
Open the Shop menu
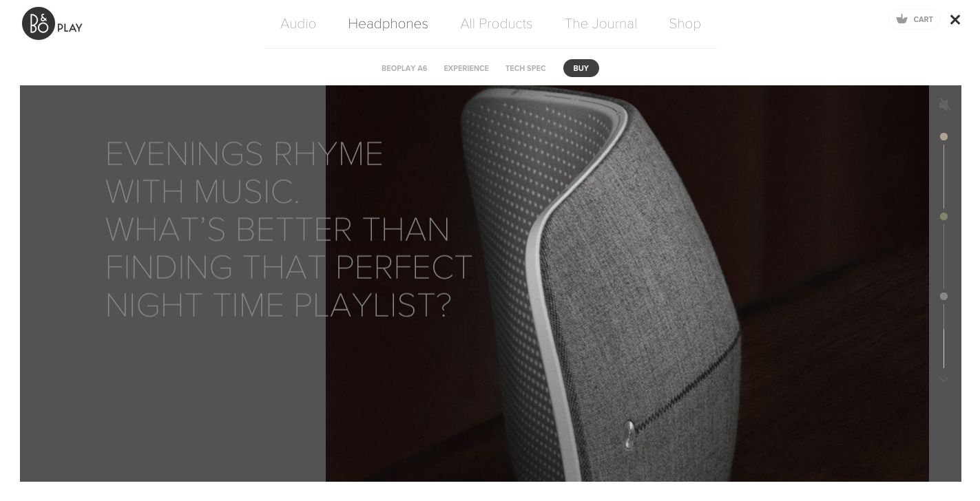pos(685,23)
